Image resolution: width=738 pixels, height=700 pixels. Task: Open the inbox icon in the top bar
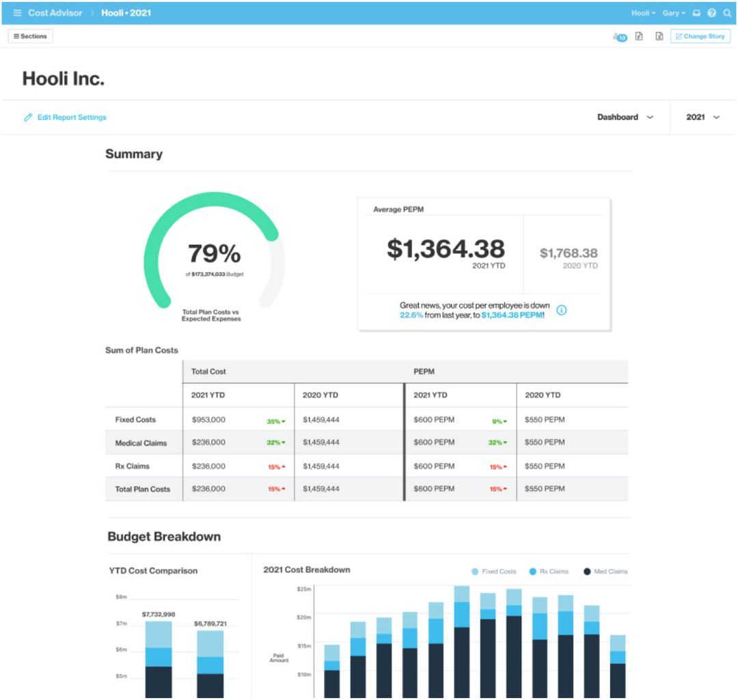(x=696, y=13)
